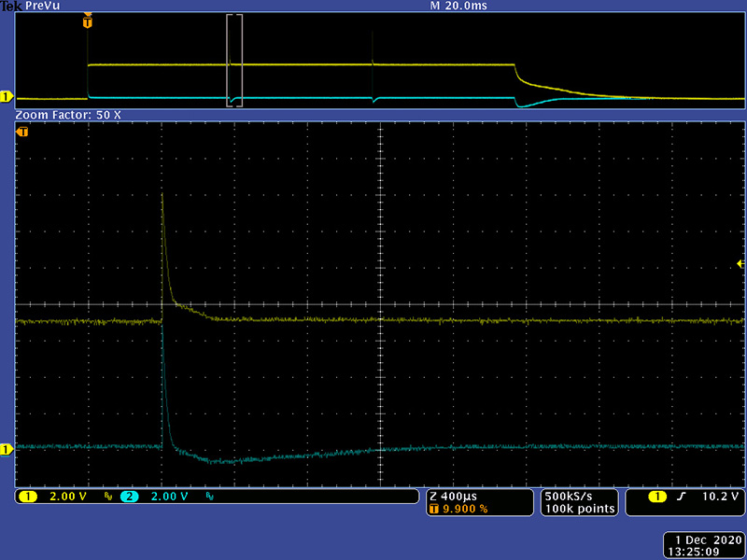This screenshot has height=560, width=747.
Task: Click the orange trigger marker in overview
Action: tap(87, 18)
